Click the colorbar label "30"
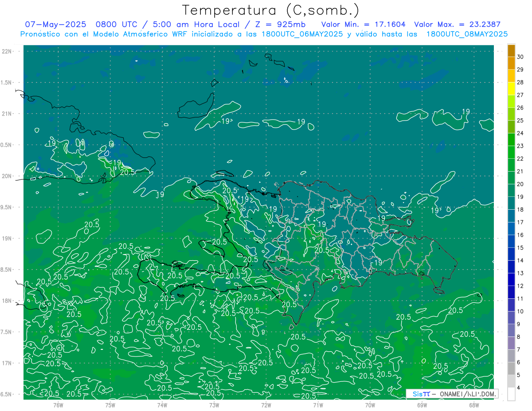 click(520, 57)
